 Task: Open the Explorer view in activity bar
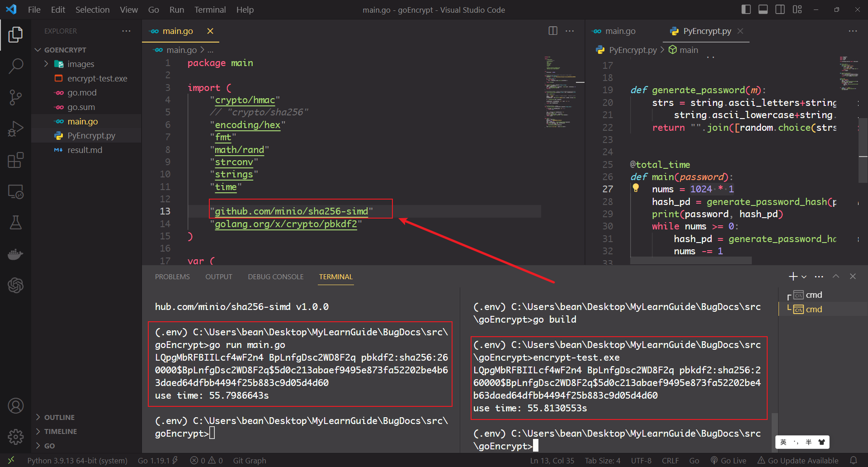(15, 35)
